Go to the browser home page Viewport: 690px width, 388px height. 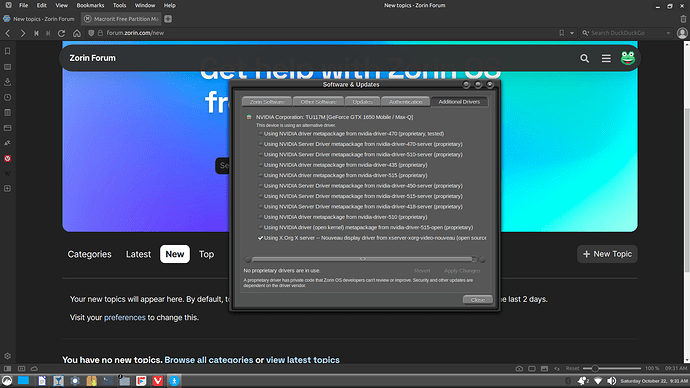click(x=77, y=33)
